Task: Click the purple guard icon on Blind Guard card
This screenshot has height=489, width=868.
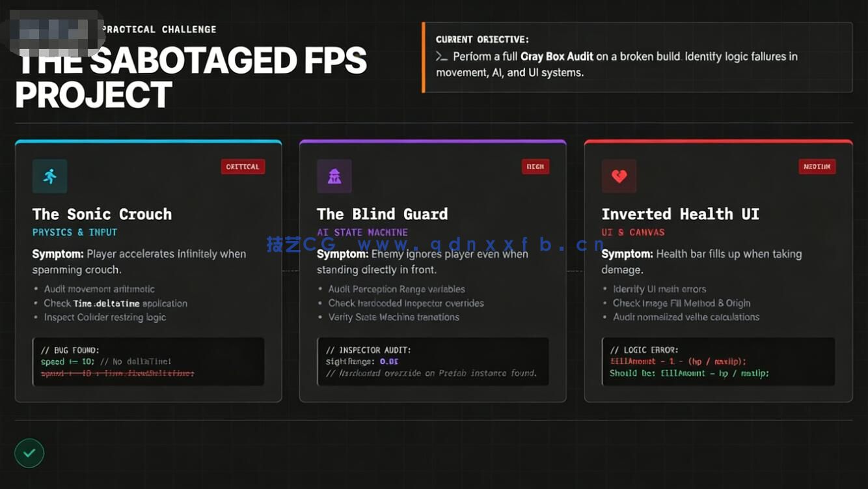Action: tap(334, 176)
